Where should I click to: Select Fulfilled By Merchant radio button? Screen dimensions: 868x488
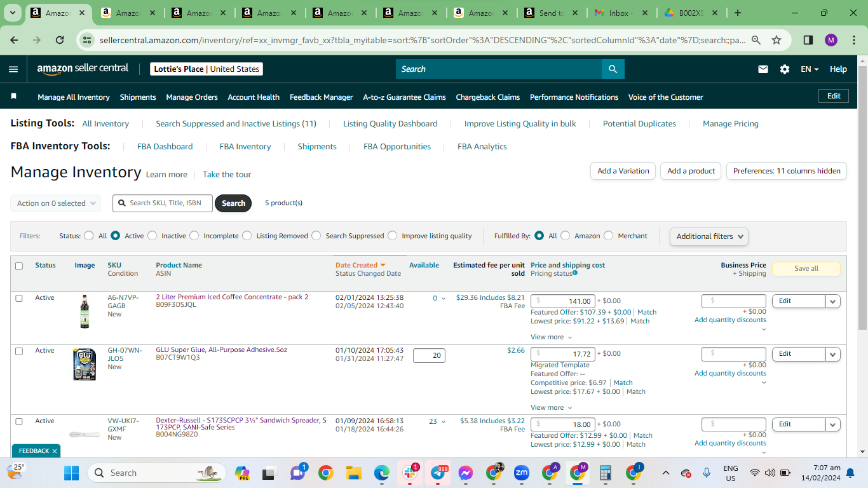(608, 236)
